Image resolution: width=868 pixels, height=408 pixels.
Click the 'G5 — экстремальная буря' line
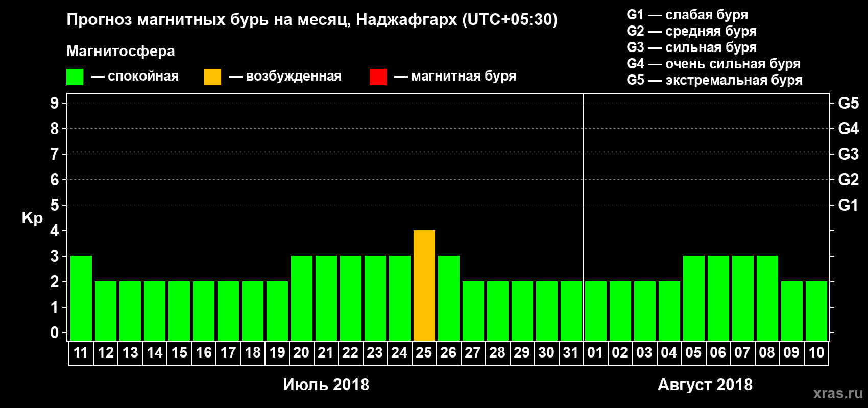(x=714, y=80)
